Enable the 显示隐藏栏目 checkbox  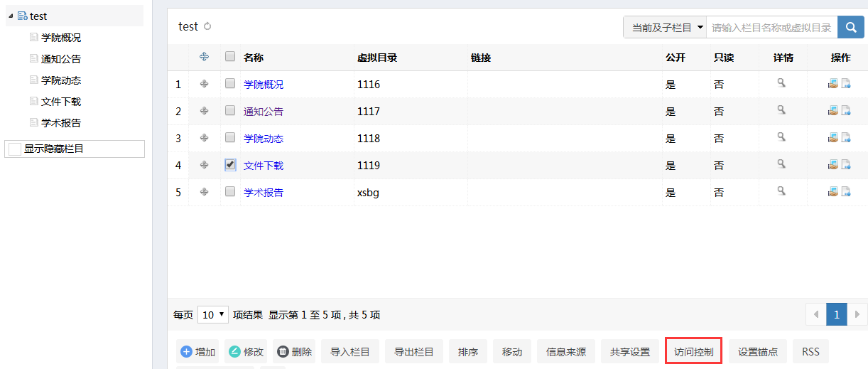(15, 149)
